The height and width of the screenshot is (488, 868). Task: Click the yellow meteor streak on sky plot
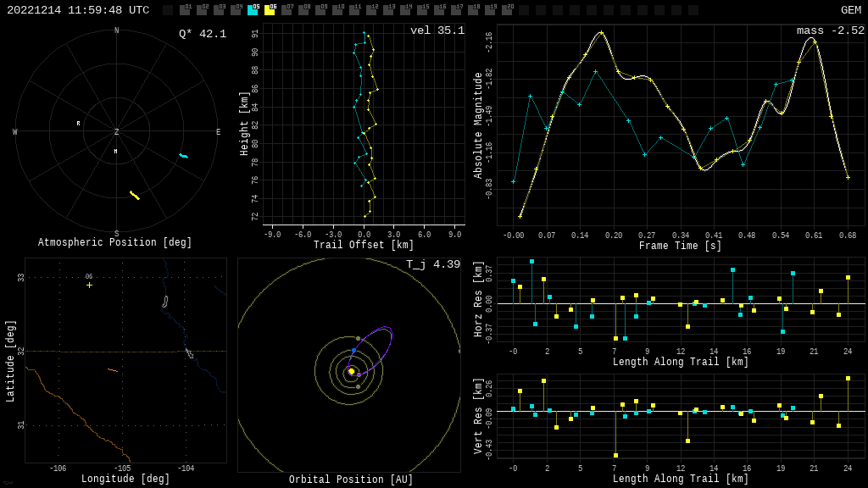(x=135, y=196)
